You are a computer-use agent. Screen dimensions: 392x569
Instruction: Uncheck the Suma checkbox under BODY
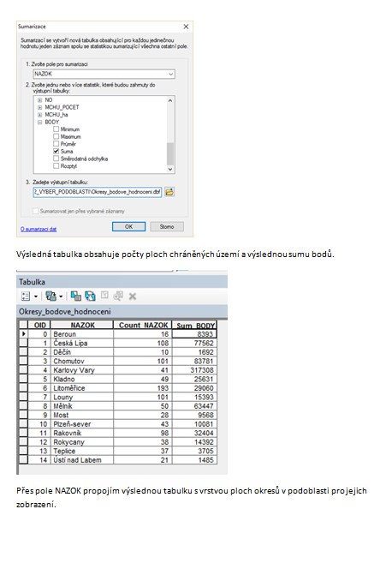pos(56,151)
